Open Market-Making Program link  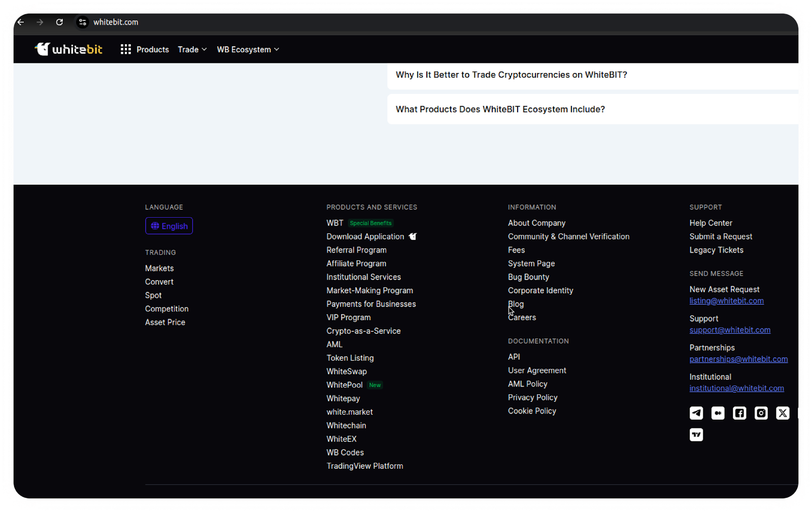[x=370, y=290]
